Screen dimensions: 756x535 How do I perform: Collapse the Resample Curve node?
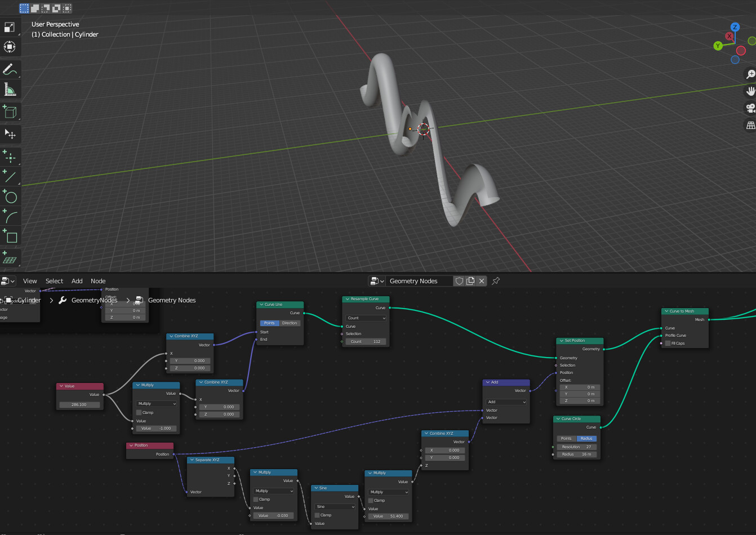348,299
